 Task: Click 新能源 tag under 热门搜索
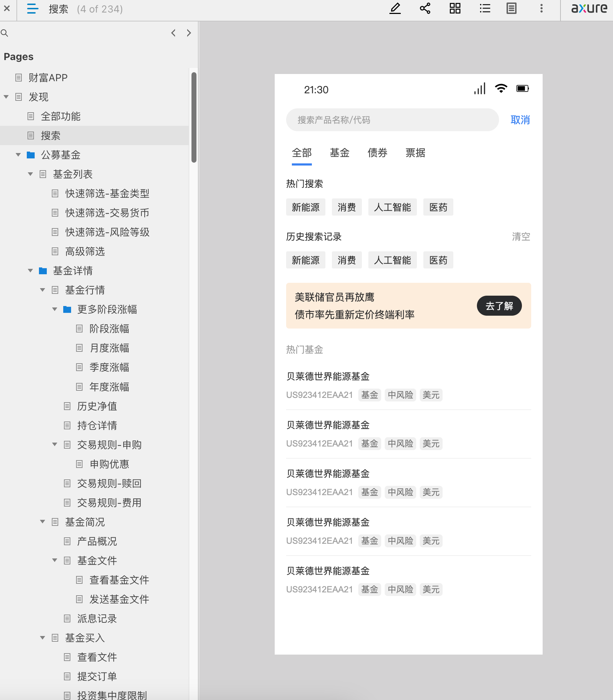pyautogui.click(x=306, y=207)
